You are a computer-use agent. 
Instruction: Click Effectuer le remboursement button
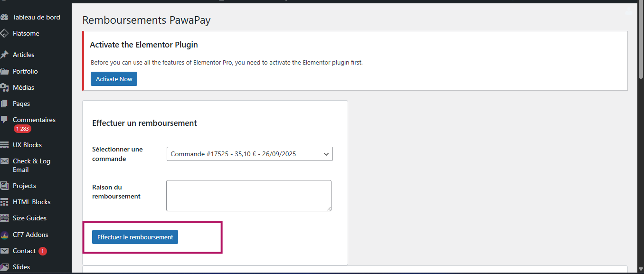tap(135, 237)
